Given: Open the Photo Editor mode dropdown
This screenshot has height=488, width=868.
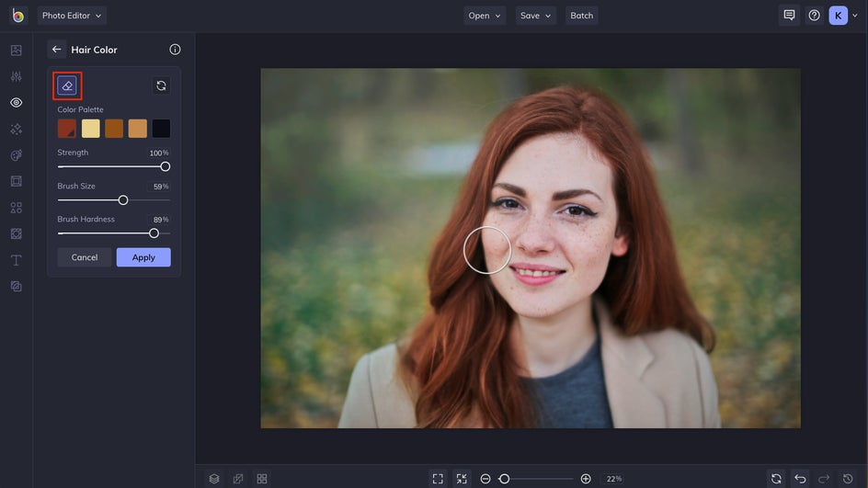Looking at the screenshot, I should tap(72, 16).
